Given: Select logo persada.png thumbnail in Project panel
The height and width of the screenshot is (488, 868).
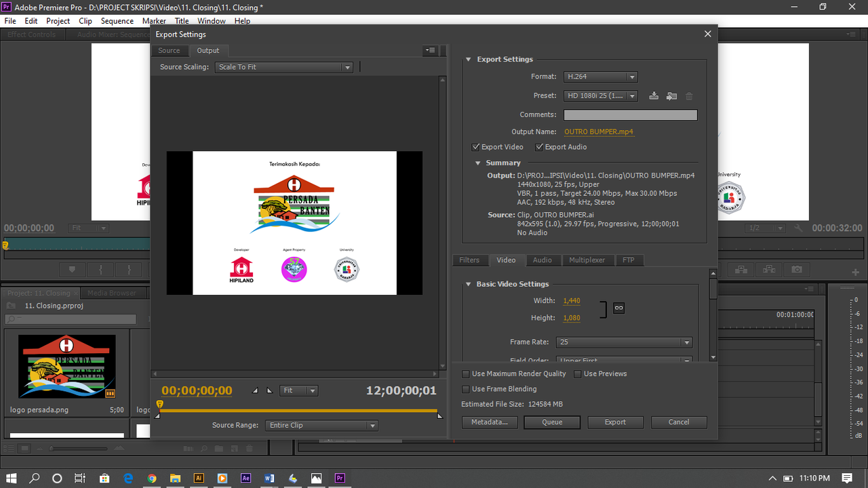Looking at the screenshot, I should 66,366.
